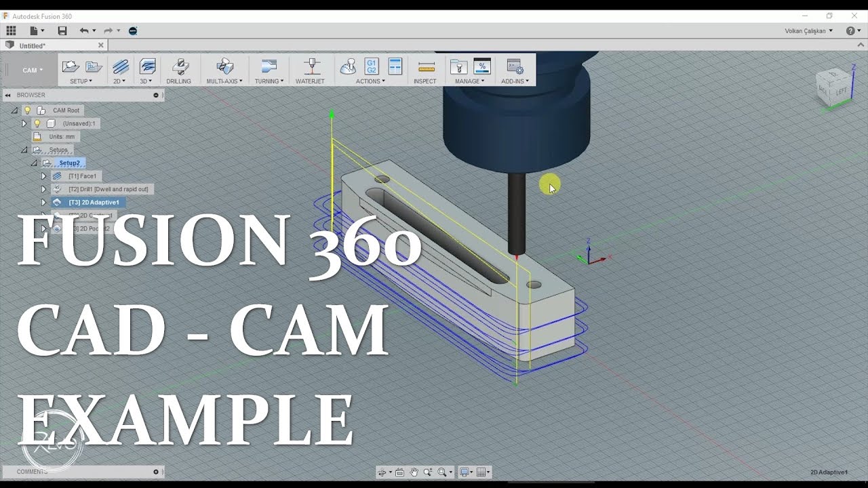The width and height of the screenshot is (868, 488).
Task: Open the Add-Ins scripts icon
Action: (x=515, y=66)
